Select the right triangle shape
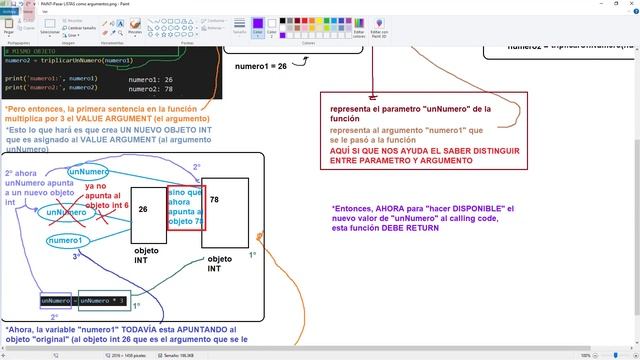Image resolution: width=640 pixels, height=360 pixels. click(150, 28)
